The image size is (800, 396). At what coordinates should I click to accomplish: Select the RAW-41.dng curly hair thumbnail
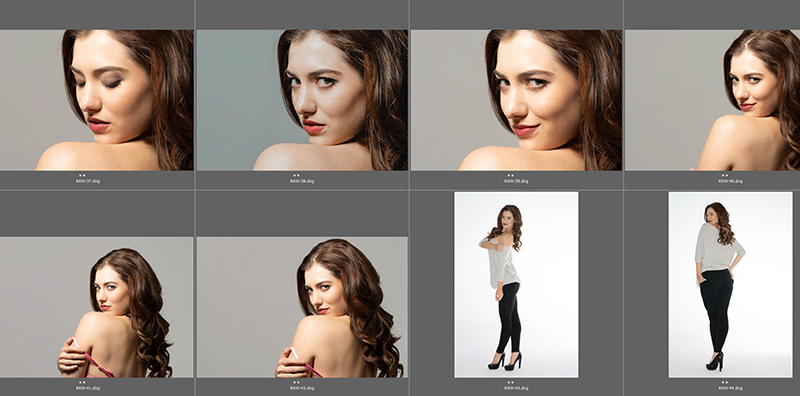[x=96, y=307]
